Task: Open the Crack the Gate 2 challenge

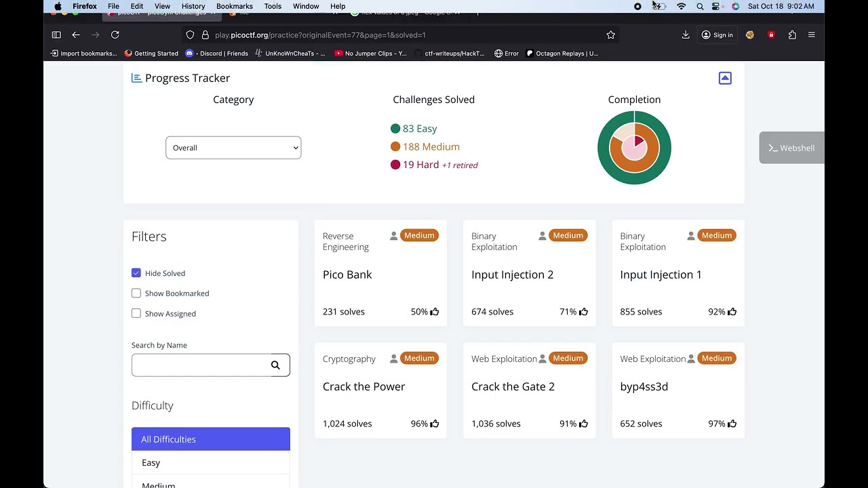Action: click(x=513, y=386)
